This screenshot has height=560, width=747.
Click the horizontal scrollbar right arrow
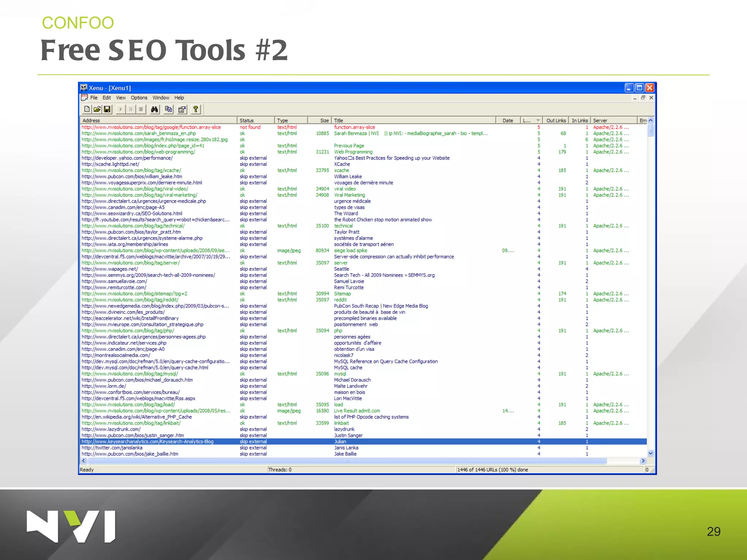(x=643, y=461)
